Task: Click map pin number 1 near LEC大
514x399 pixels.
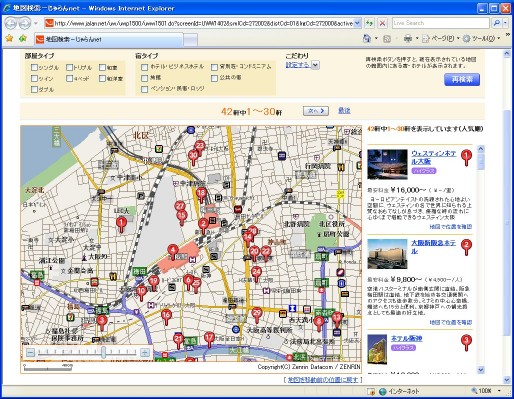Action: click(121, 224)
